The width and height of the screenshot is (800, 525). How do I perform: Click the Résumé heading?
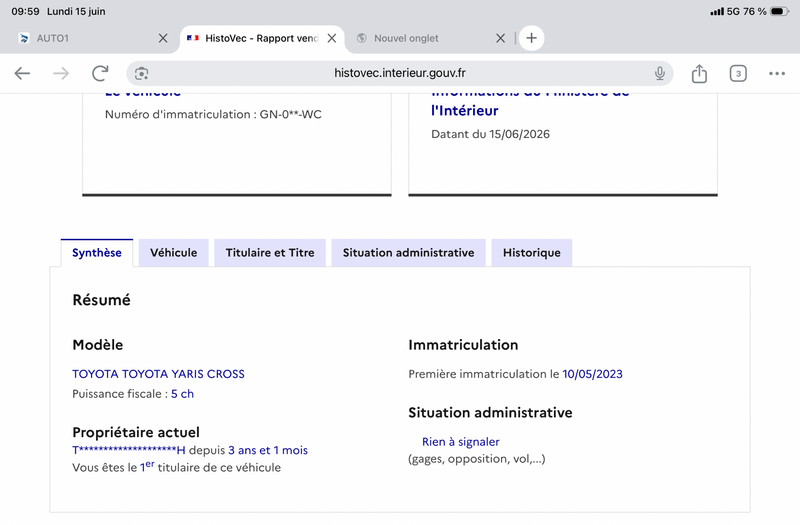(x=102, y=300)
